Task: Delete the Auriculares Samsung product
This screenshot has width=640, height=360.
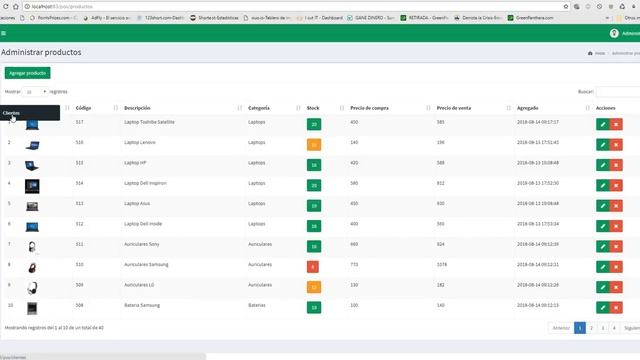Action: pos(616,267)
